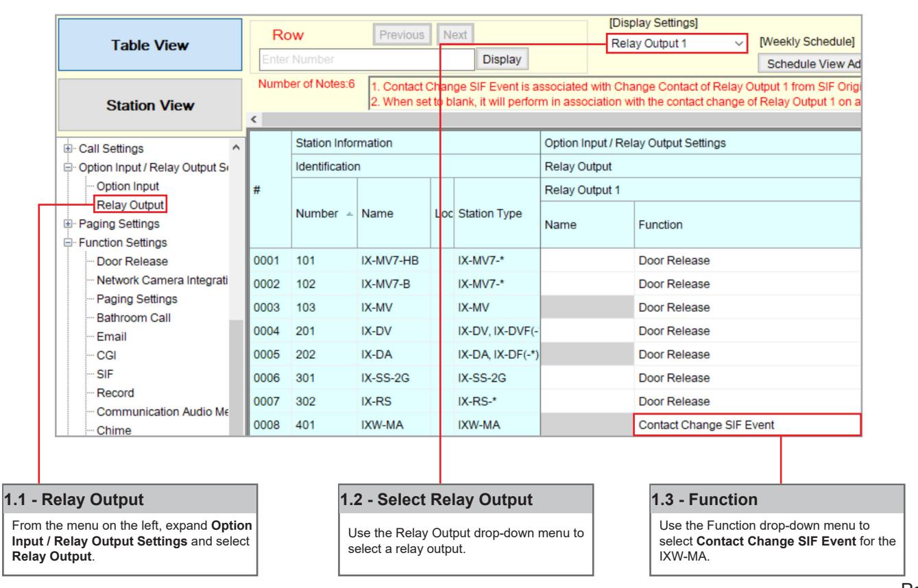Select Option Input in the tree
The height and width of the screenshot is (588, 918).
(x=127, y=186)
